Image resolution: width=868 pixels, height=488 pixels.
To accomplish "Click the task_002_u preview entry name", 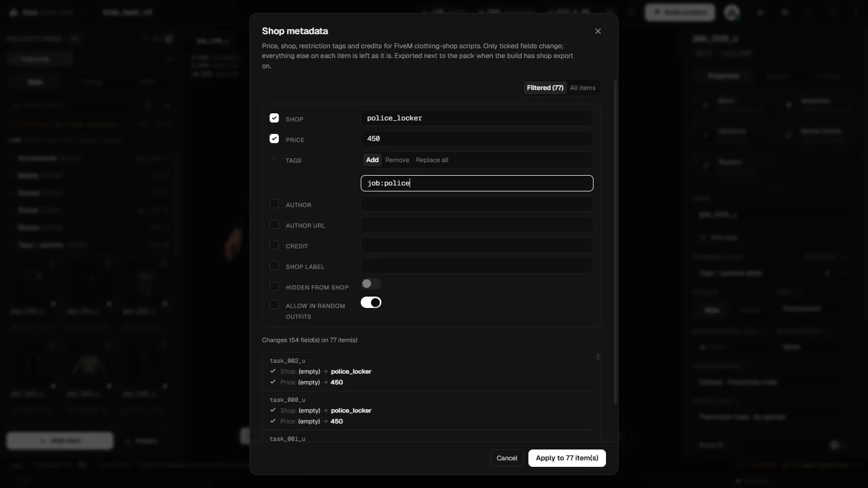I will pos(288,361).
